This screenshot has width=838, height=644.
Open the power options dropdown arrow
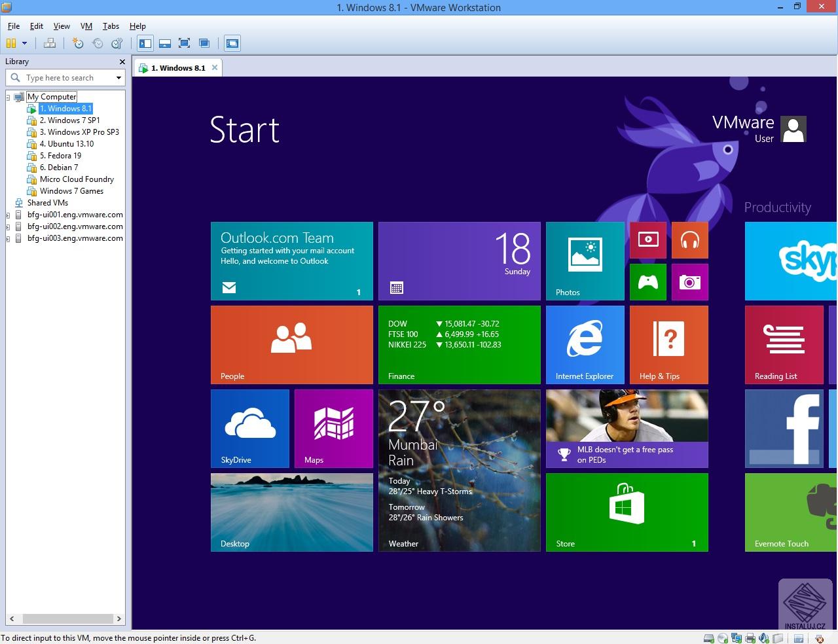(24, 43)
